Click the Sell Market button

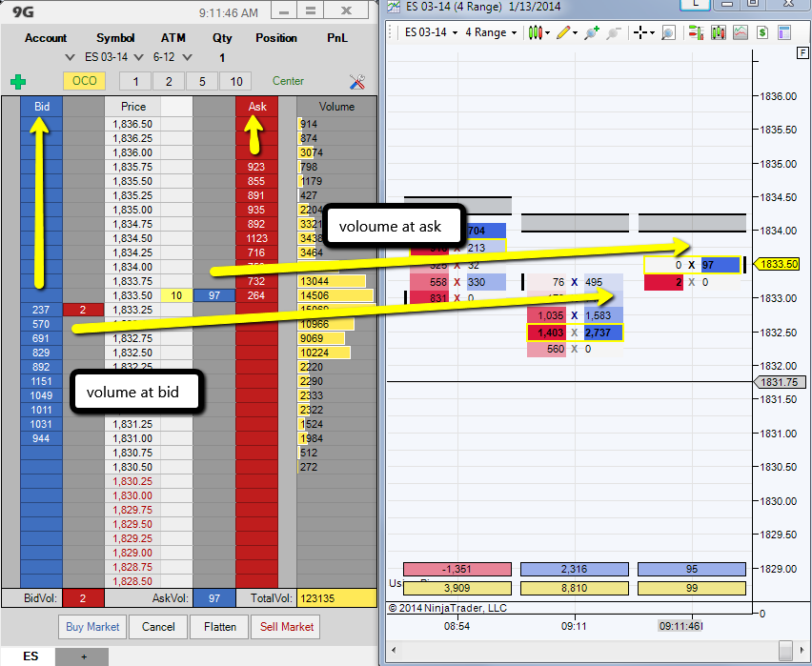(286, 627)
